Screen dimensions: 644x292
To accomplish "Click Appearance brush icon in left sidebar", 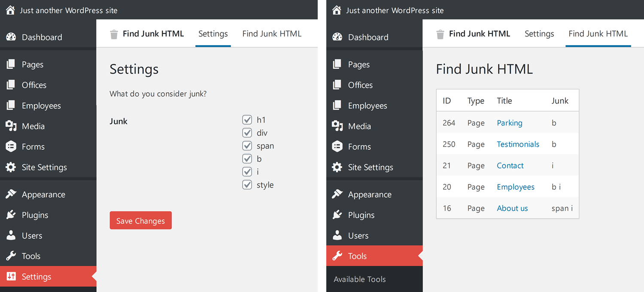I will (11, 194).
